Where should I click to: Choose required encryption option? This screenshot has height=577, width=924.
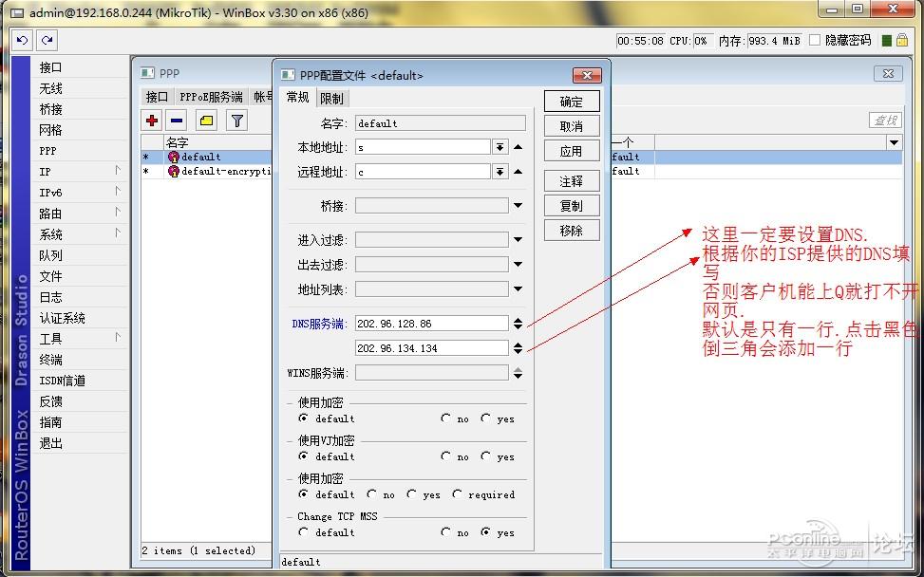458,494
